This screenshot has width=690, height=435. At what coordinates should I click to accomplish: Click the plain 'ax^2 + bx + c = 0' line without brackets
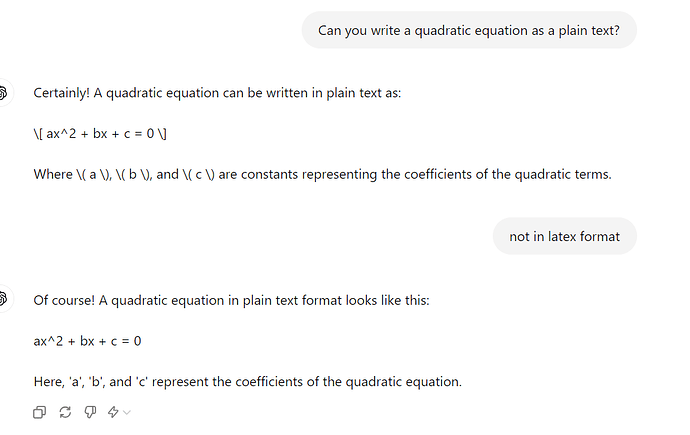(87, 341)
